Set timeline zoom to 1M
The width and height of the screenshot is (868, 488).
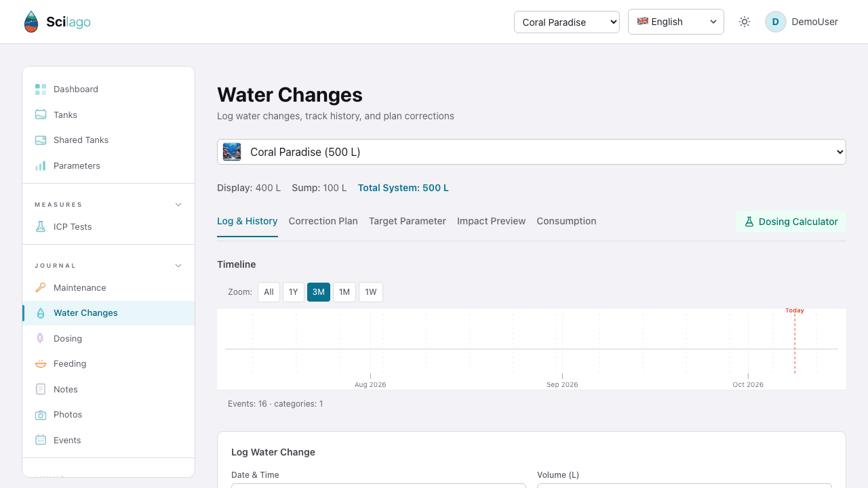[344, 292]
